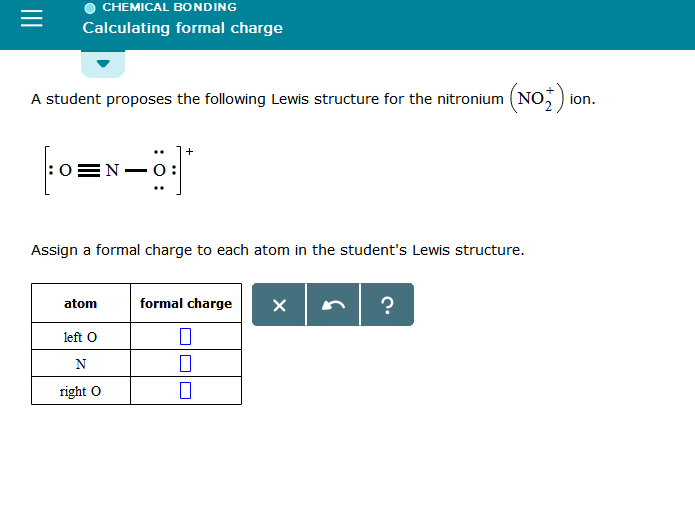Expand the blue chevron dropdown tab
Screen dimensions: 695x505
[103, 63]
